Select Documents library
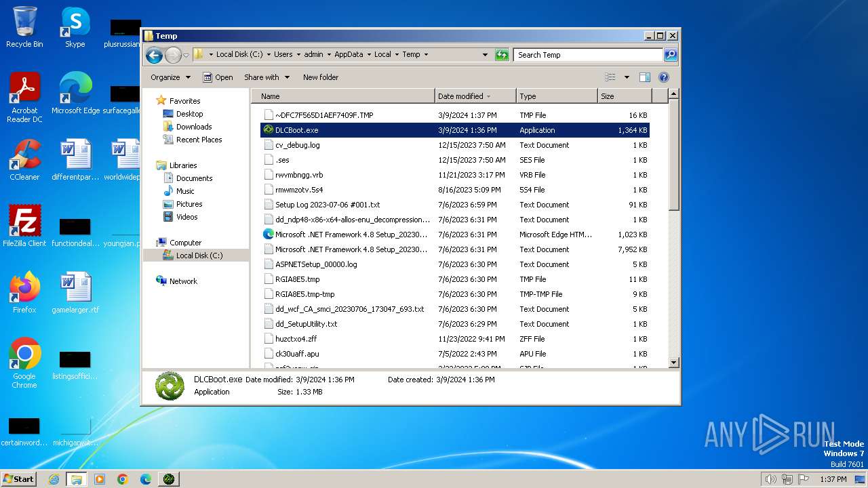Screen dimensions: 868x488 (x=194, y=178)
